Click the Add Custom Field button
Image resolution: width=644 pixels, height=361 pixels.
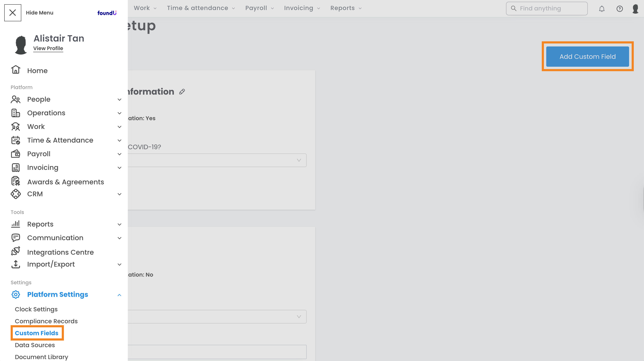point(587,56)
